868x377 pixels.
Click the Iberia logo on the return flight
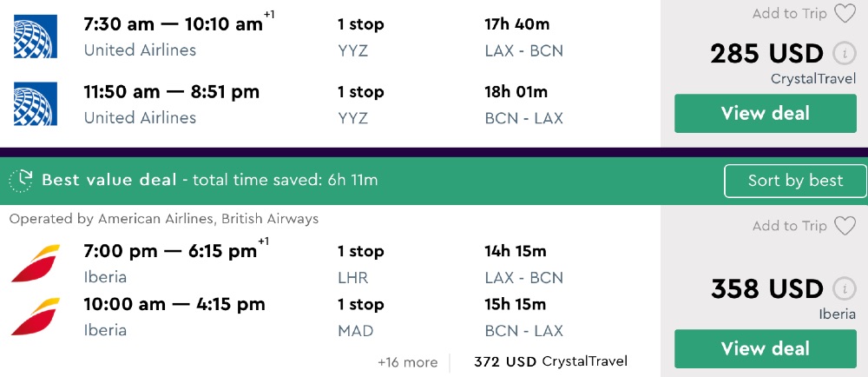[x=36, y=316]
